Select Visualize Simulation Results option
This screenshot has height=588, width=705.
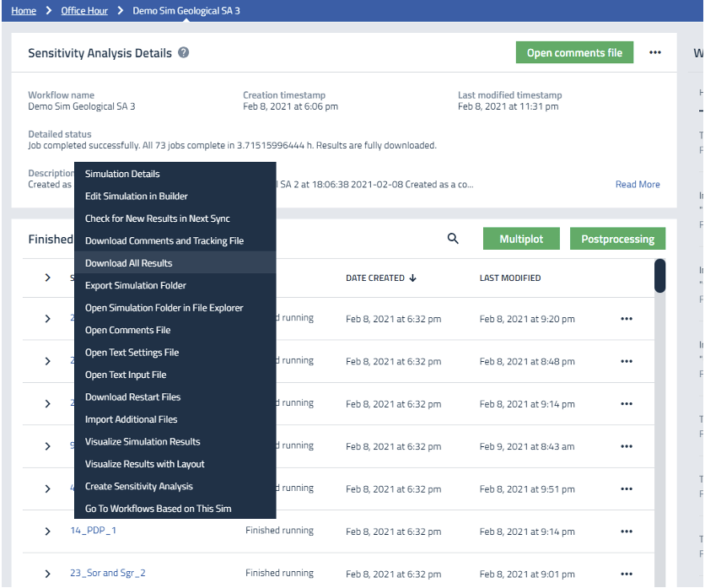pos(143,441)
